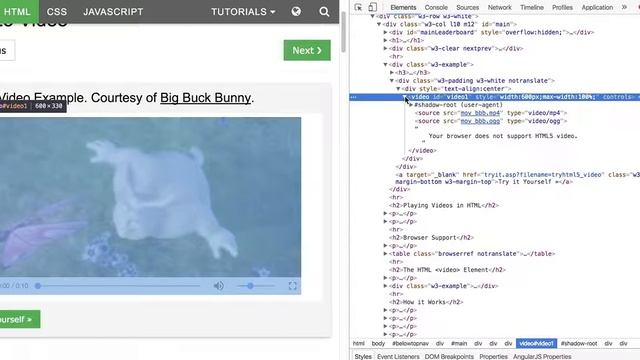Click the webpage vertical scrollbar
This screenshot has width=640, height=360.
[x=343, y=33]
